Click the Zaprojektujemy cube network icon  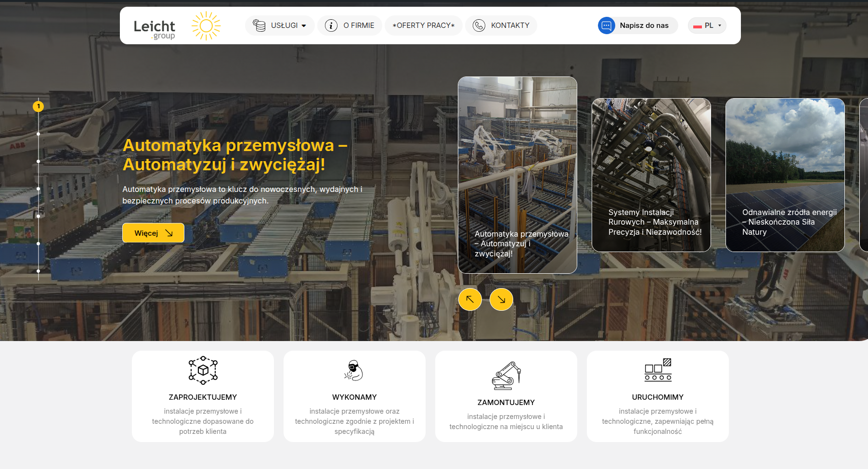[203, 370]
